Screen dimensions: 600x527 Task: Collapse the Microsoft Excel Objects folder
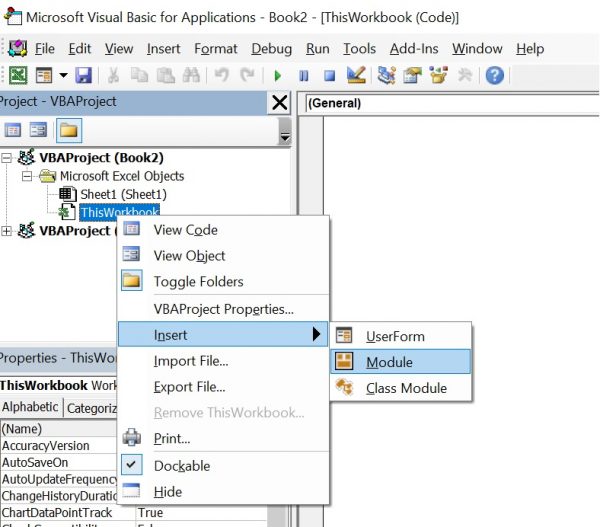point(28,176)
